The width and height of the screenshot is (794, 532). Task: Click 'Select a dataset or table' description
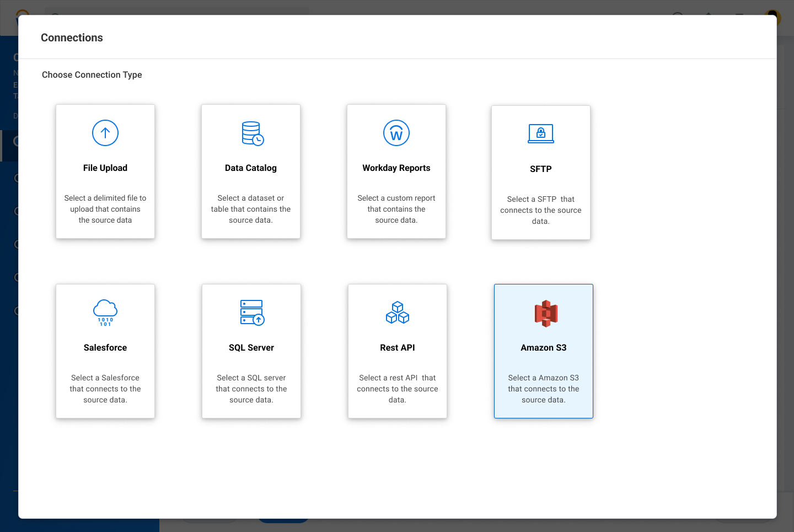251,209
